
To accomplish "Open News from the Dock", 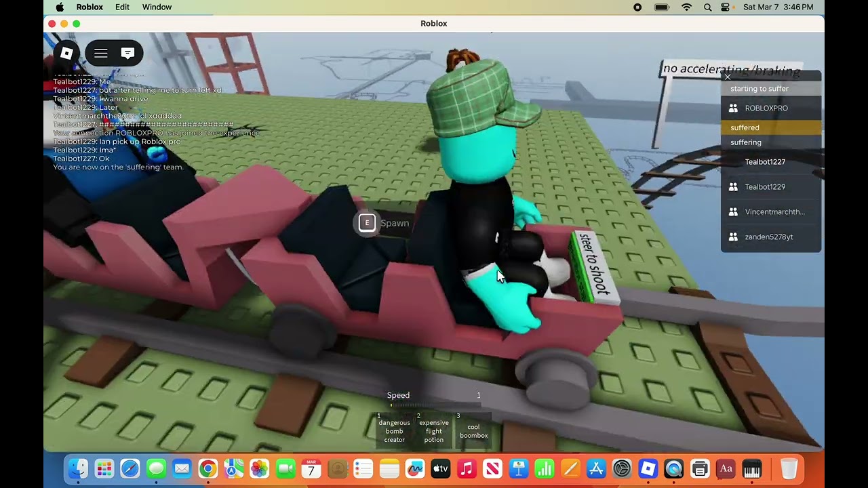I will point(493,468).
